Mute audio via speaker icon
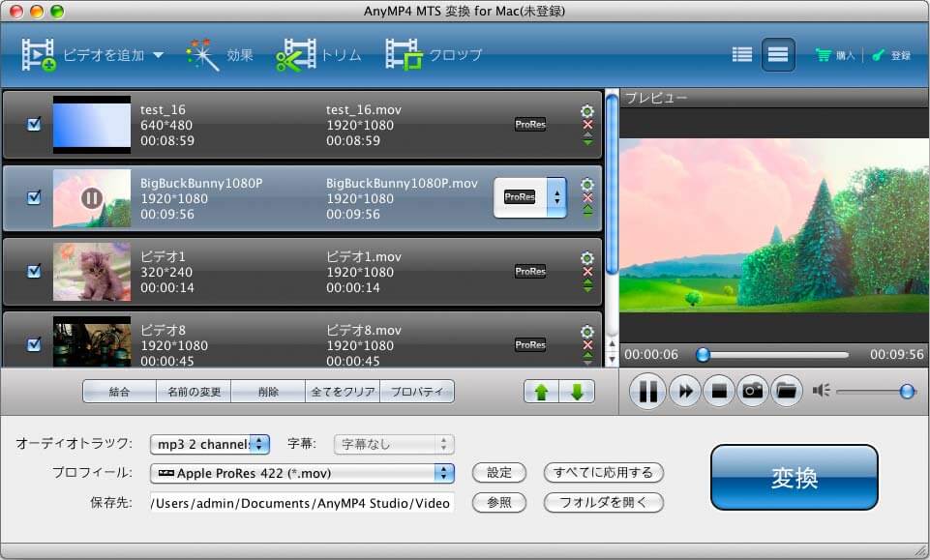The height and width of the screenshot is (560, 930). 822,391
